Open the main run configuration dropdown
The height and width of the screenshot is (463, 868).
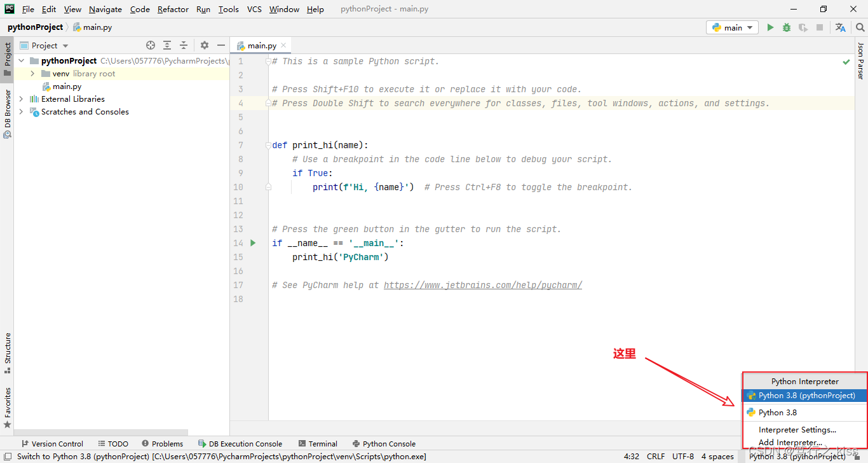click(732, 27)
